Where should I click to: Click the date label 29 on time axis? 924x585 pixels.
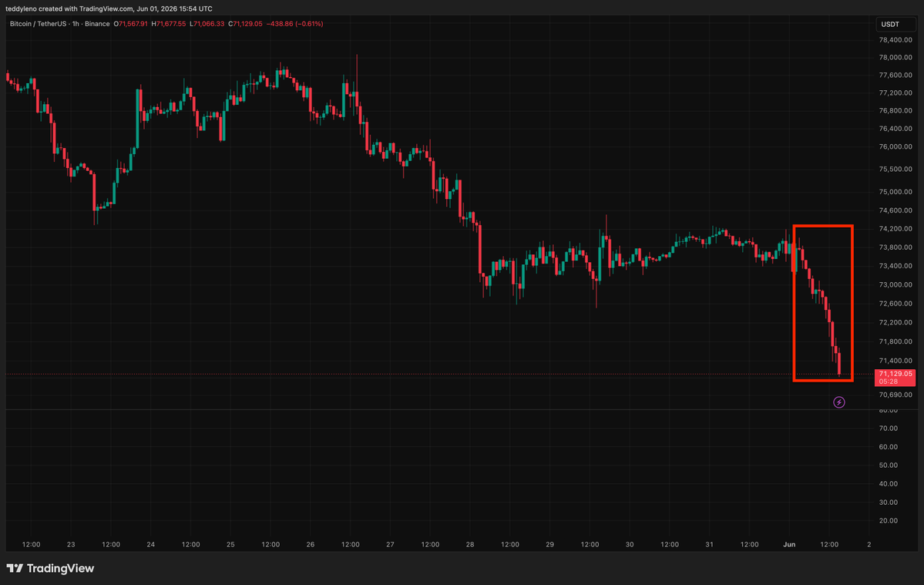click(549, 545)
